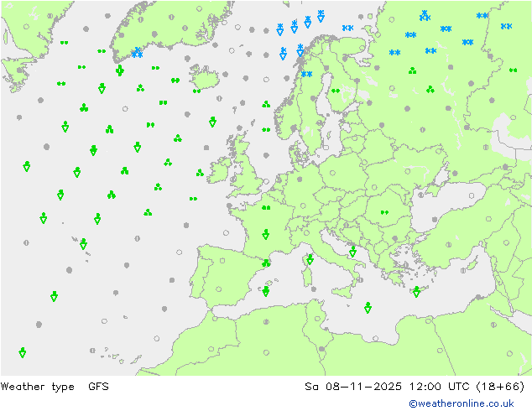This screenshot has width=532, height=411.
Task: Select the light rain symbol between Scotland and Norway
Action: (266, 129)
